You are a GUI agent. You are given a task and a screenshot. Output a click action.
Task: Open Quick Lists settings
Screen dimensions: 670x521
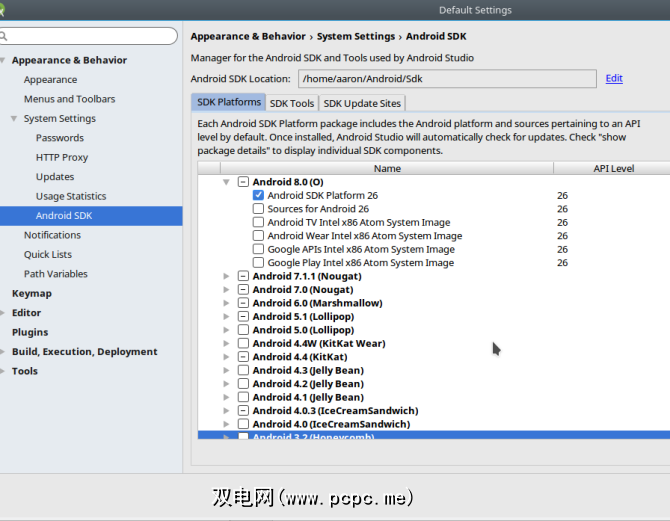point(48,254)
